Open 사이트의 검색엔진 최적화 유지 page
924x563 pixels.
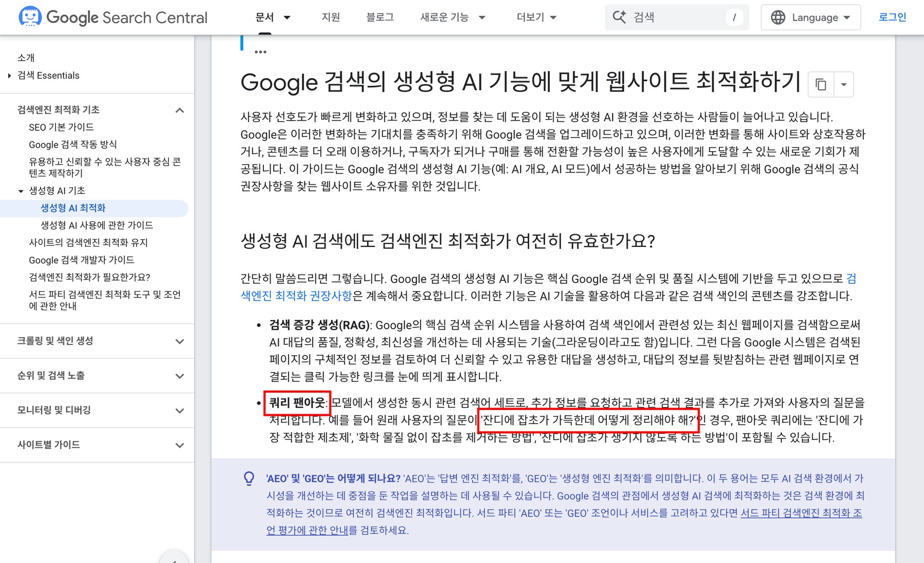pos(88,243)
